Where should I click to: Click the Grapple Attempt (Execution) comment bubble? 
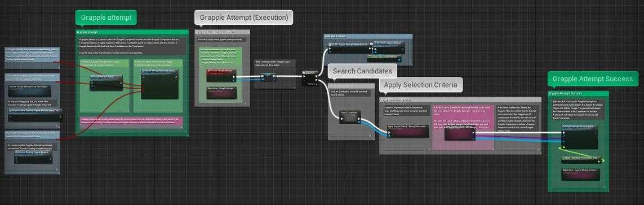tap(244, 18)
